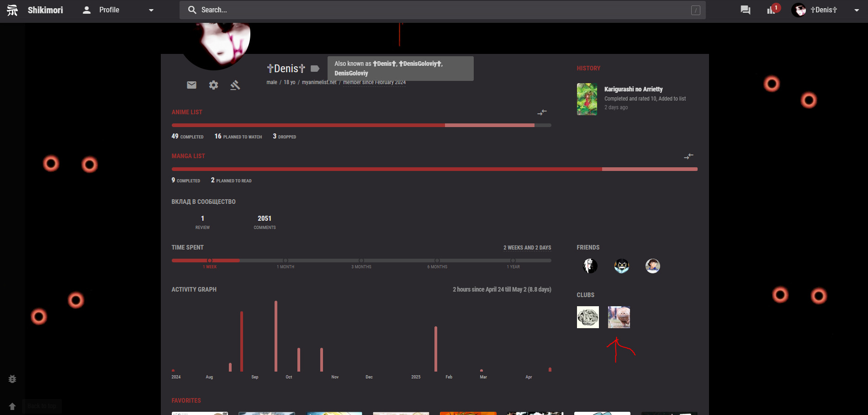Open notifications chart icon with badge
The image size is (868, 415).
coord(771,10)
